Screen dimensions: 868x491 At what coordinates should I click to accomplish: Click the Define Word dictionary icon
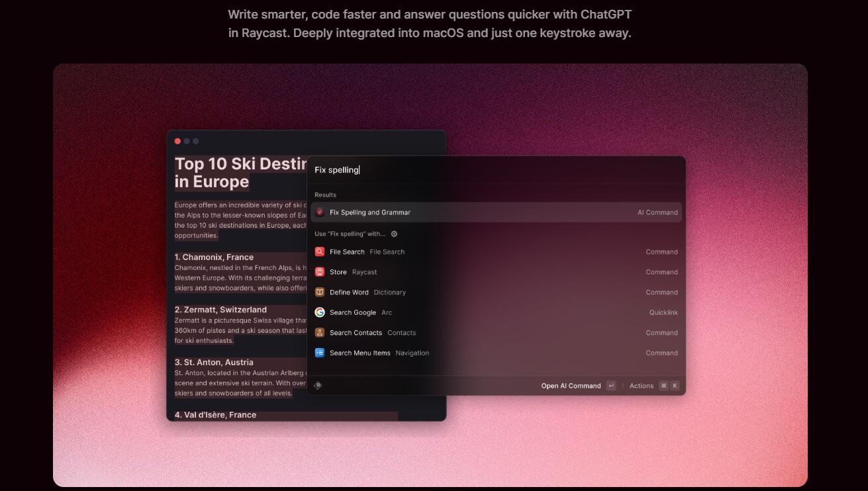320,292
